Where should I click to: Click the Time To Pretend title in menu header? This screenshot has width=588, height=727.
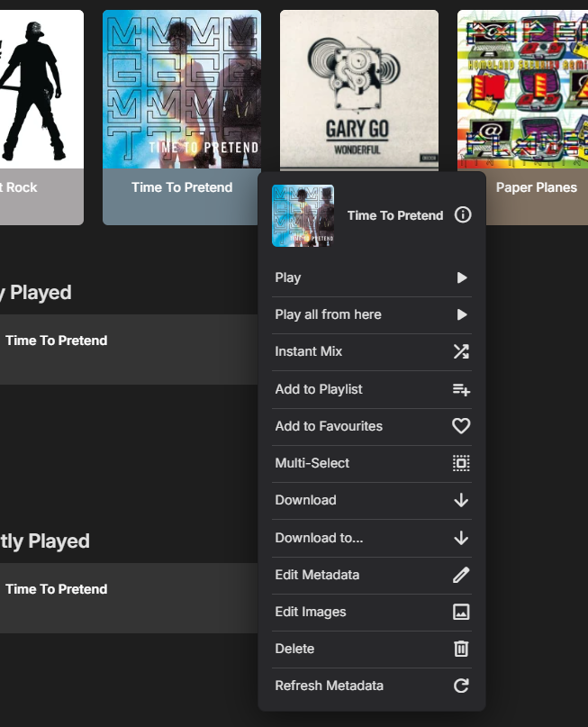pyautogui.click(x=395, y=215)
